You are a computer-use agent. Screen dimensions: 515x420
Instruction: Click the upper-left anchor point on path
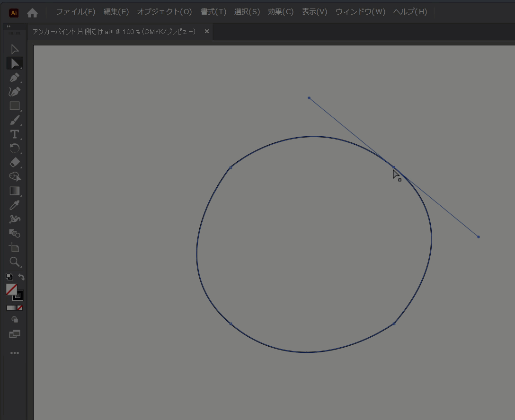[231, 168]
